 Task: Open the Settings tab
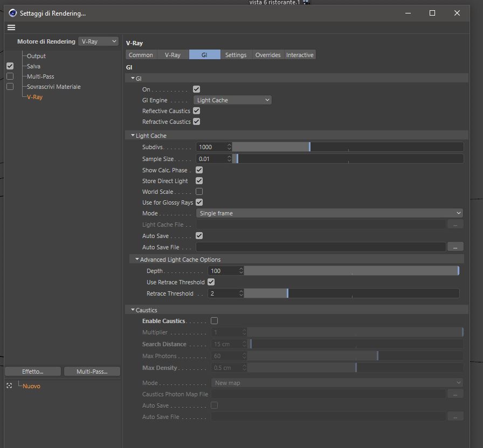236,55
